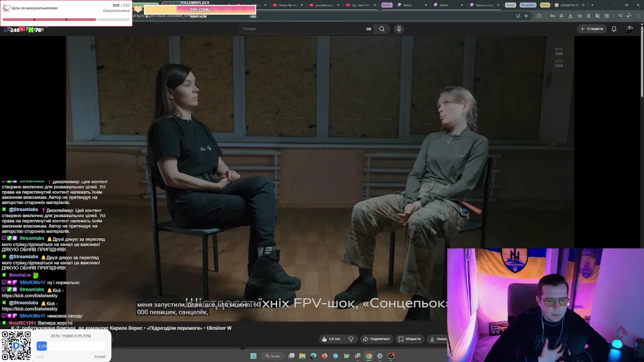Close the 'Що таке СБУ' tab
Screen dimensions: 644x362
click(374, 5)
